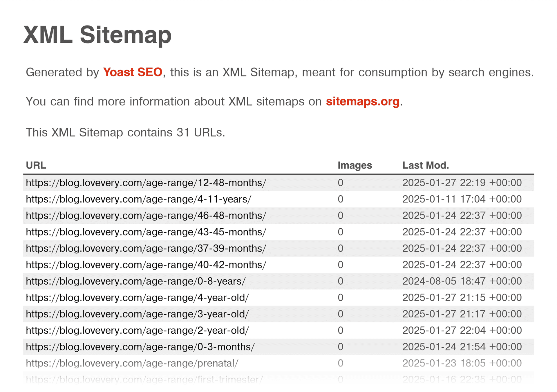
Task: Open the 4-11-years age-range URL
Action: tap(138, 199)
